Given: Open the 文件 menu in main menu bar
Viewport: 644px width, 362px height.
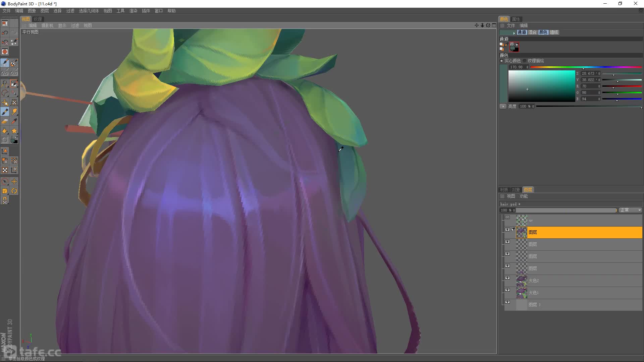Looking at the screenshot, I should [6, 11].
